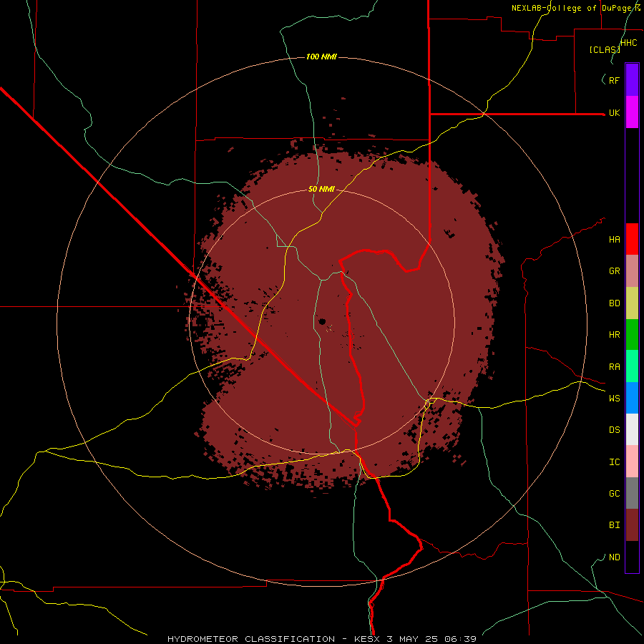Click the 3 MAY 25 date text

pos(413,639)
